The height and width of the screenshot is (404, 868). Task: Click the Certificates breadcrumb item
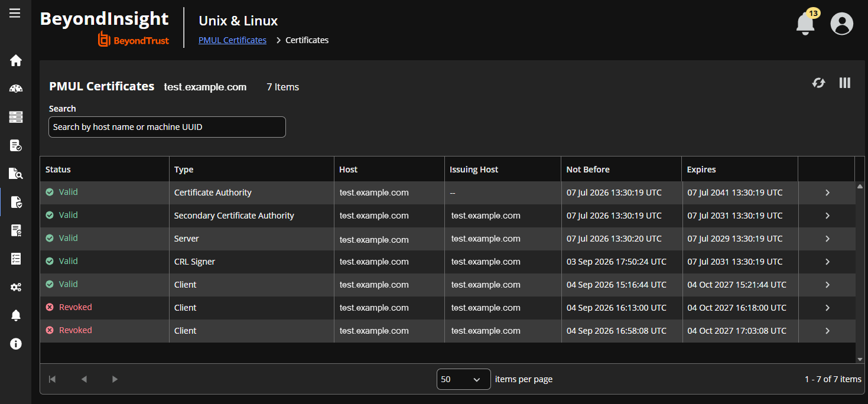click(x=307, y=40)
